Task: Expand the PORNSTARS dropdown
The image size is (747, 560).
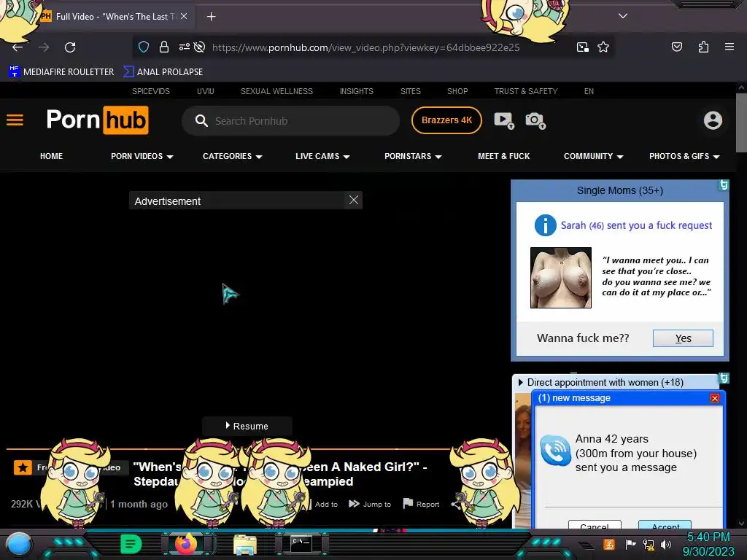Action: [413, 156]
